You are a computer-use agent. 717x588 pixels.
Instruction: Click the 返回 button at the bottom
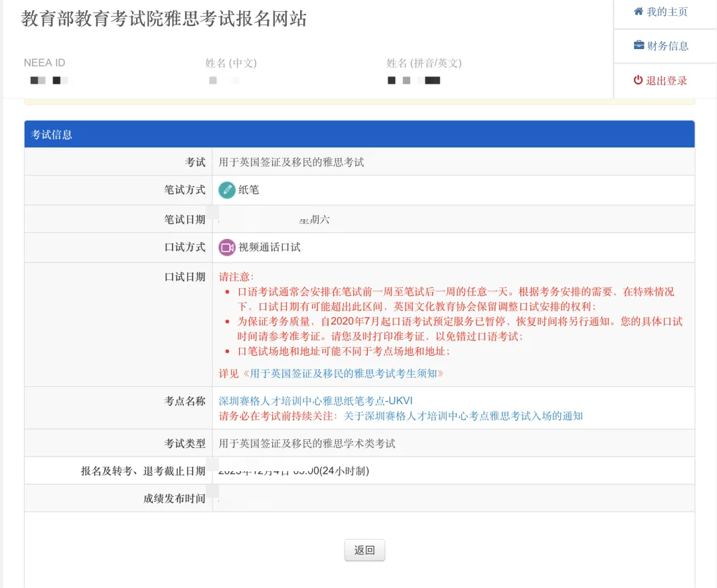(364, 550)
